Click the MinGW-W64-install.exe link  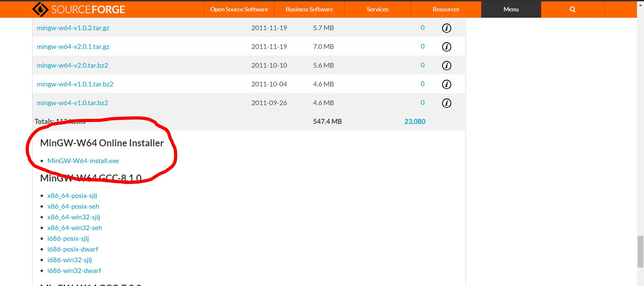83,161
